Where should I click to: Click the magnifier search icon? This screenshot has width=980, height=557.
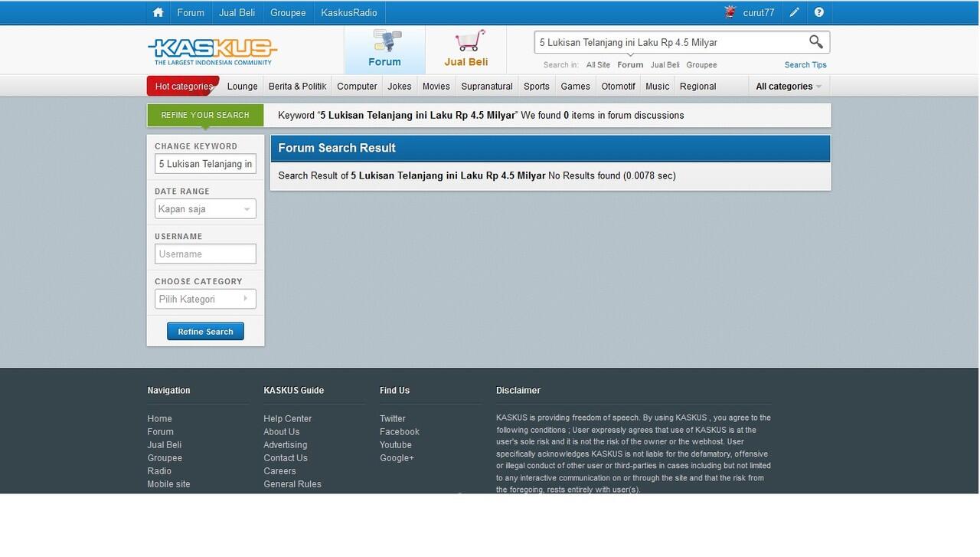click(x=816, y=41)
